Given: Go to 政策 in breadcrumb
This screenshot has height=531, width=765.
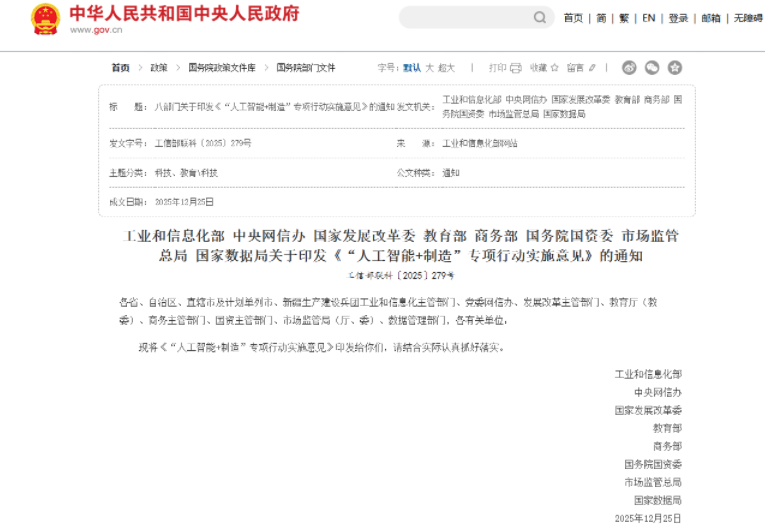Looking at the screenshot, I should [159, 68].
